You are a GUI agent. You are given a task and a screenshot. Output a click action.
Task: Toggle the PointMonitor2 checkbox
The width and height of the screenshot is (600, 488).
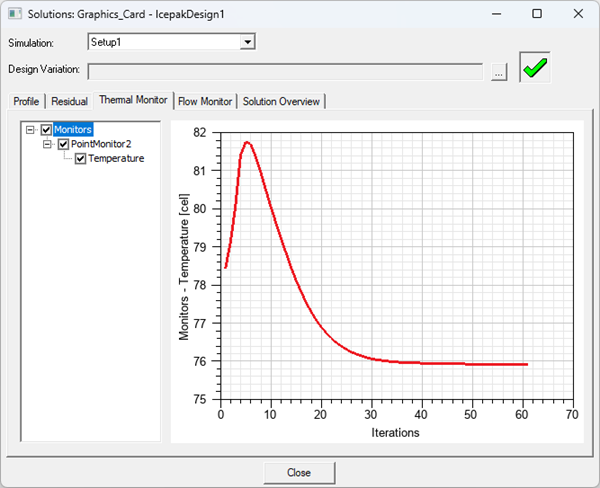click(x=63, y=144)
